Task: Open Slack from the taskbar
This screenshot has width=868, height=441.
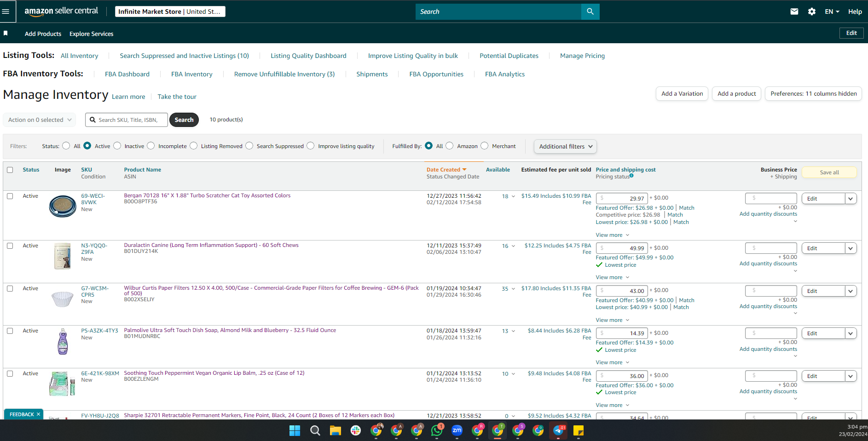Action: [356, 430]
